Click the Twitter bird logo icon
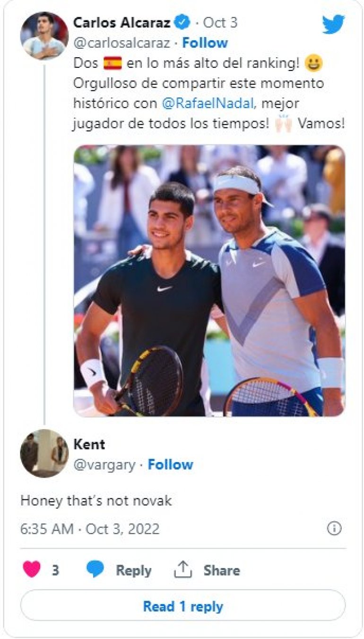 [333, 24]
